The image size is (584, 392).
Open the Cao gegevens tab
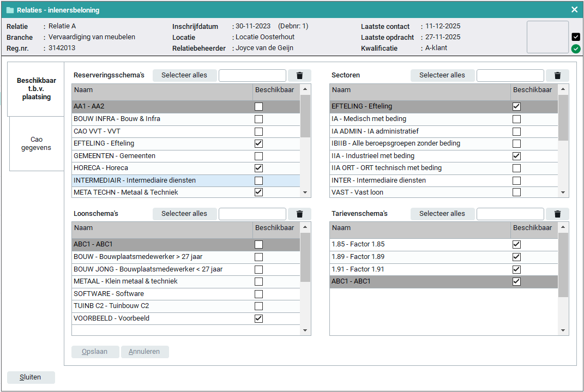(37, 144)
